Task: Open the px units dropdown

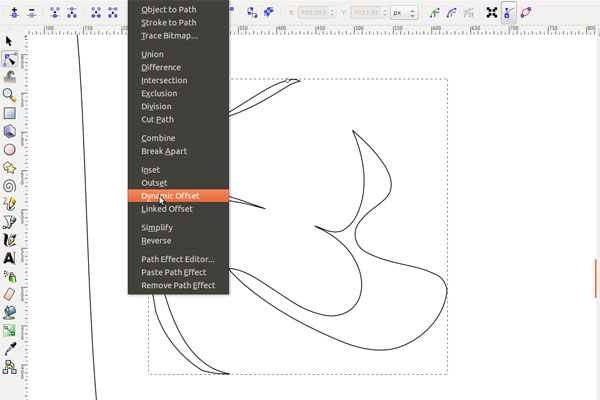Action: [404, 13]
